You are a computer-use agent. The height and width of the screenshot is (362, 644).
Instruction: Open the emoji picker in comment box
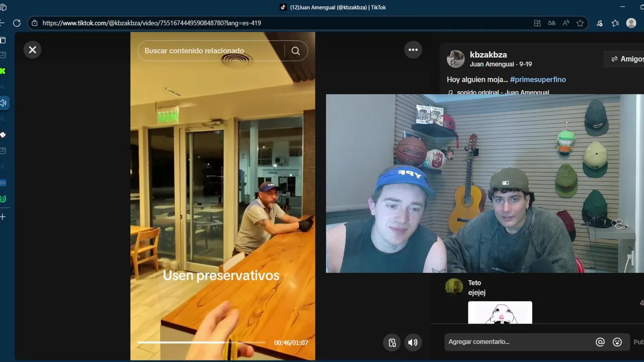coord(617,342)
